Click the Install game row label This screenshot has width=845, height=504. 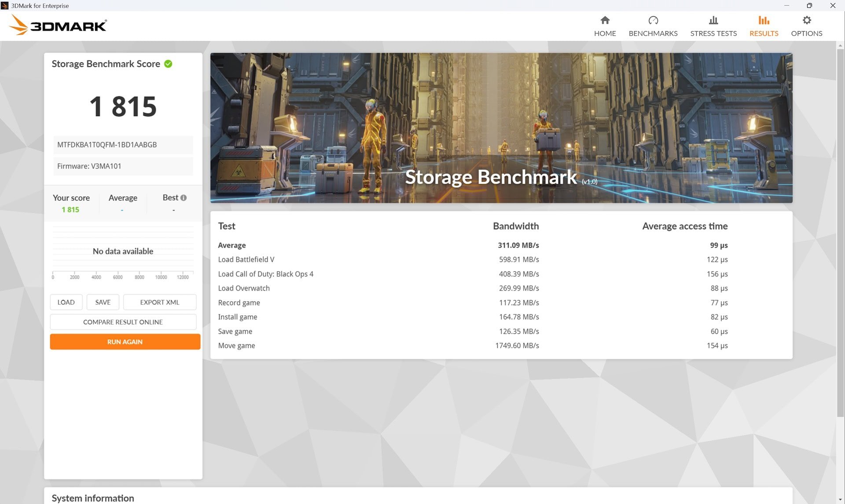(238, 317)
